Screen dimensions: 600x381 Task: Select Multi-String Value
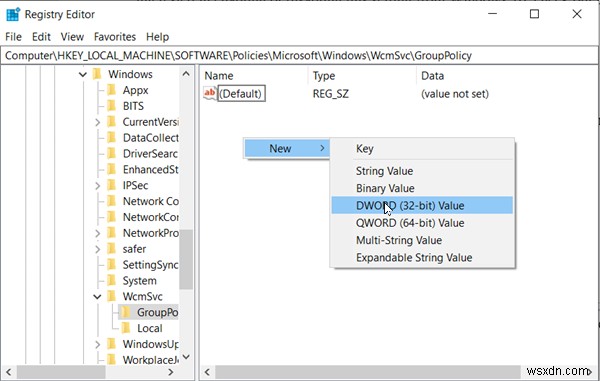pyautogui.click(x=422, y=240)
